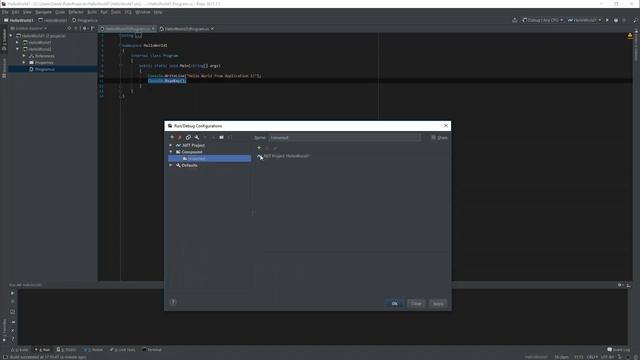This screenshot has height=360, width=640.
Task: Open the View menu
Action: [27, 12]
